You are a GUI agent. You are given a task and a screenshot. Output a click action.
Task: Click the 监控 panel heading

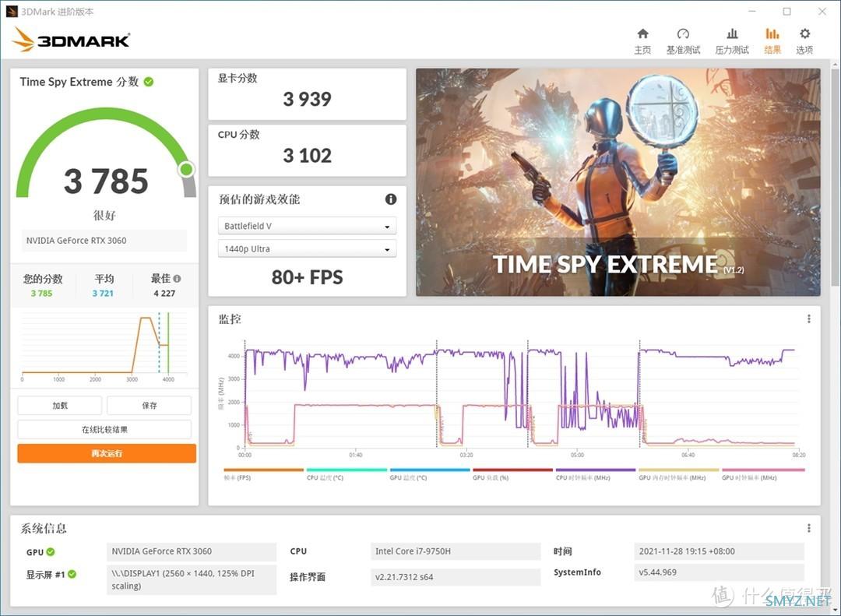point(230,319)
